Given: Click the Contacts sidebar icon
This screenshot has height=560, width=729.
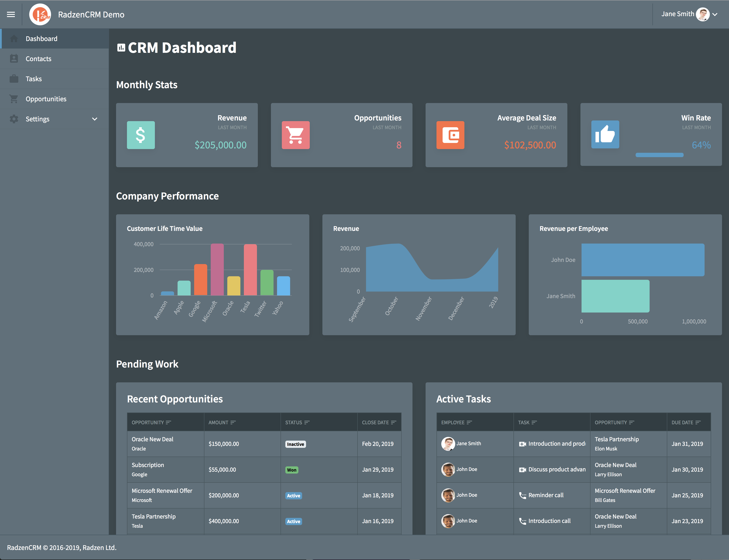Looking at the screenshot, I should pyautogui.click(x=14, y=58).
